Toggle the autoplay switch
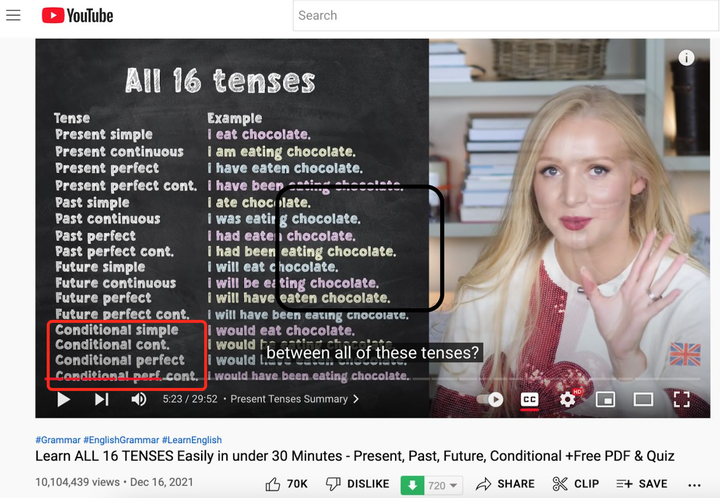 (490, 399)
